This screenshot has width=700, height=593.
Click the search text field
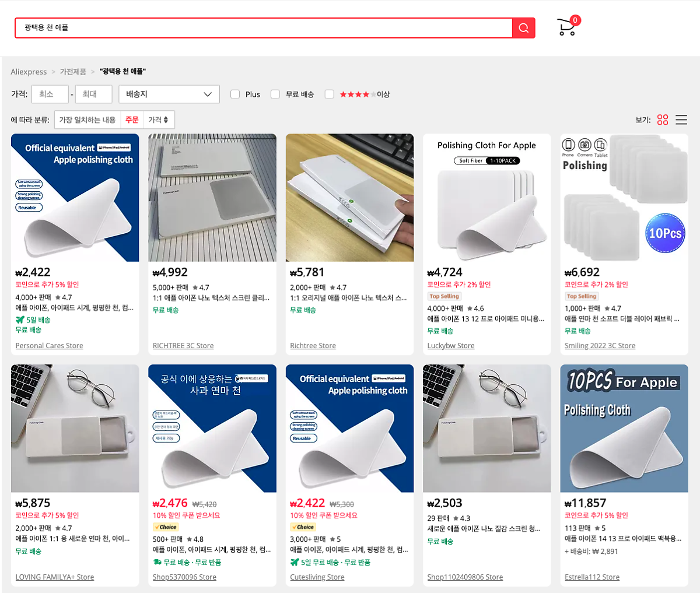click(x=264, y=28)
